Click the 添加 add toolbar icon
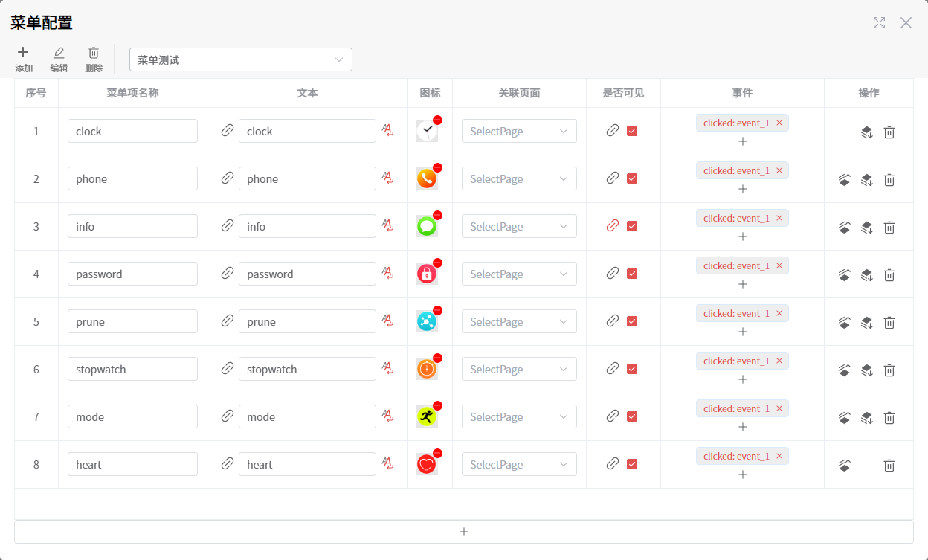 tap(23, 52)
